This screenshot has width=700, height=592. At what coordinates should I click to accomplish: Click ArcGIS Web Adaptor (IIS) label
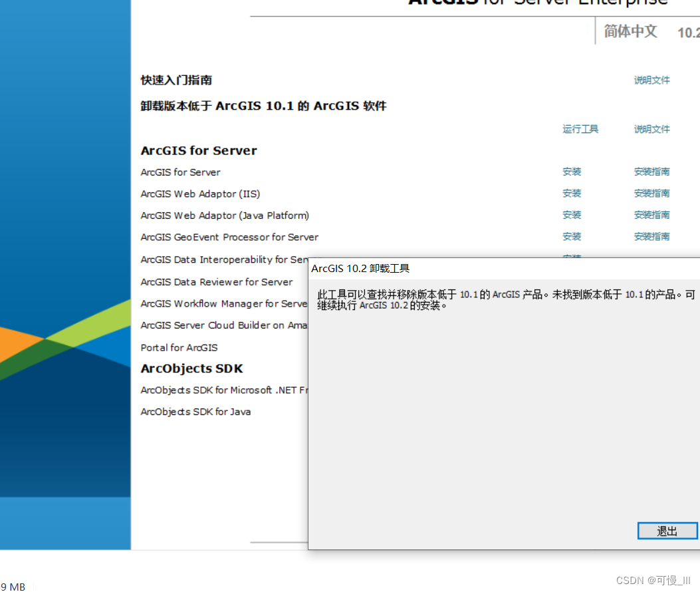point(200,194)
